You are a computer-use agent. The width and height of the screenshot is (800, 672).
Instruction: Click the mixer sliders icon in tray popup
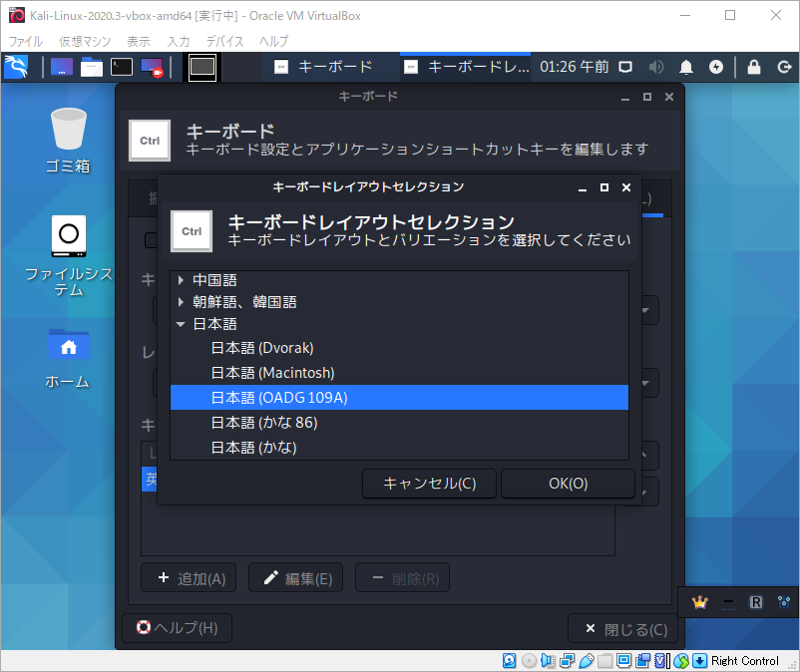[784, 602]
